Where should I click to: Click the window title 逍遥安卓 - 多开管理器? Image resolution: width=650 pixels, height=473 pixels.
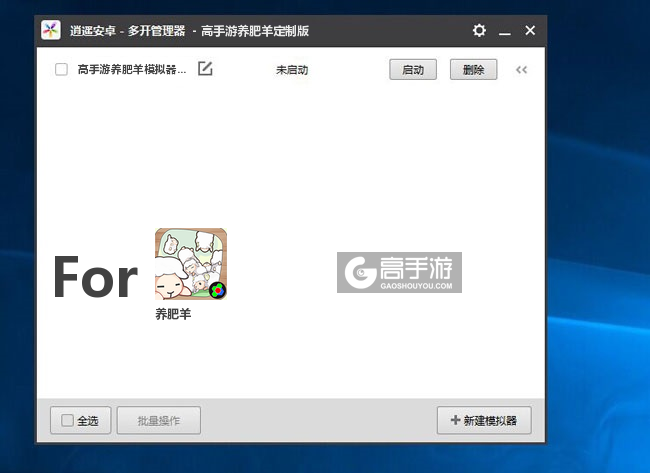127,31
